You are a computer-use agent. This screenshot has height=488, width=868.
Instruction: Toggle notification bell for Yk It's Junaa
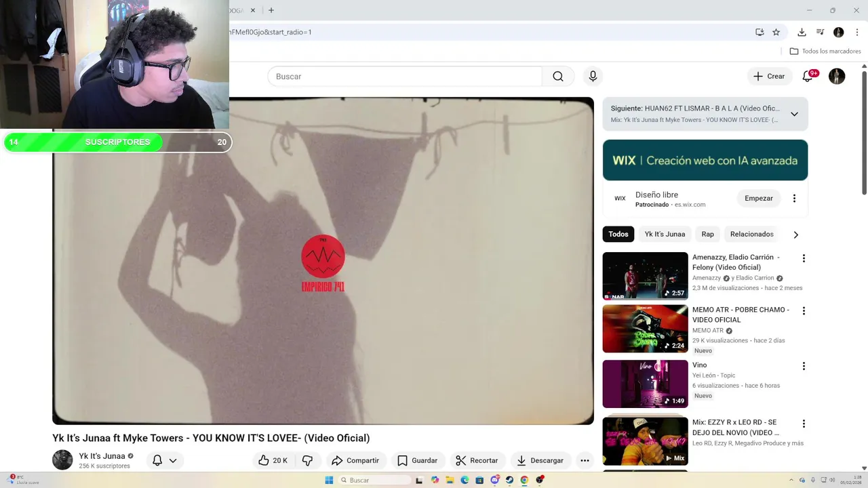pyautogui.click(x=157, y=460)
